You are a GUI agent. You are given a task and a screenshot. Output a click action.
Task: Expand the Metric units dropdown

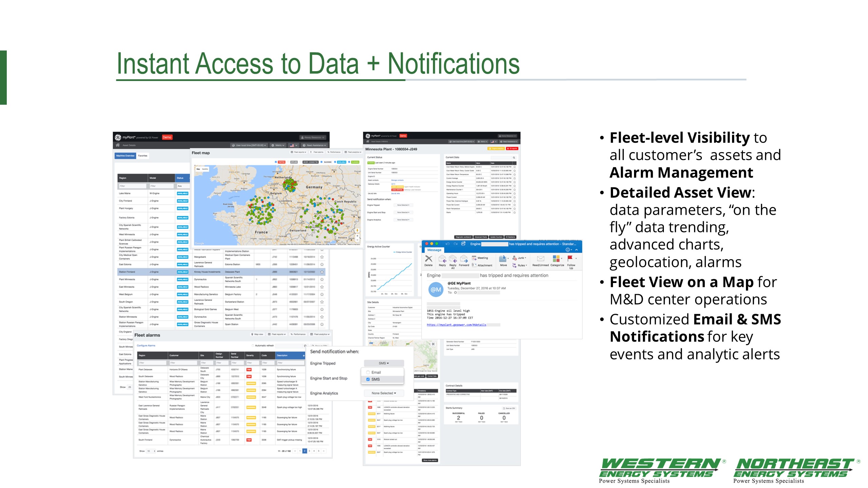(x=278, y=145)
